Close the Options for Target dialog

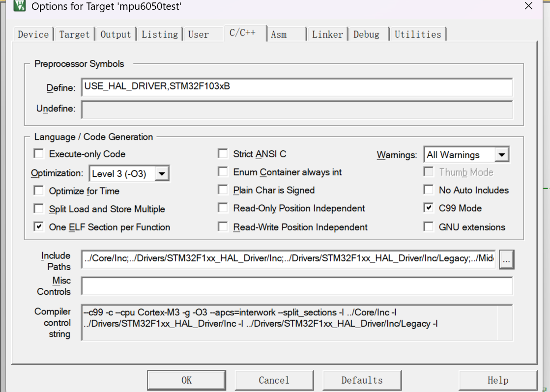point(528,5)
